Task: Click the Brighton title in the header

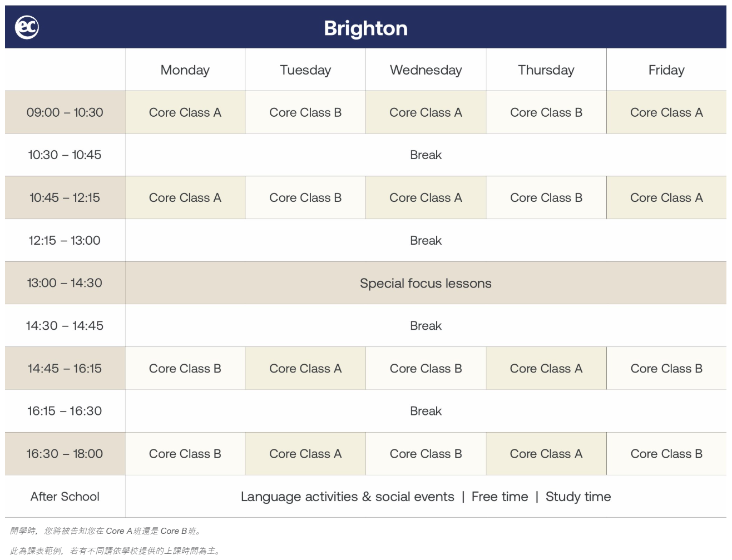Action: pos(365,28)
